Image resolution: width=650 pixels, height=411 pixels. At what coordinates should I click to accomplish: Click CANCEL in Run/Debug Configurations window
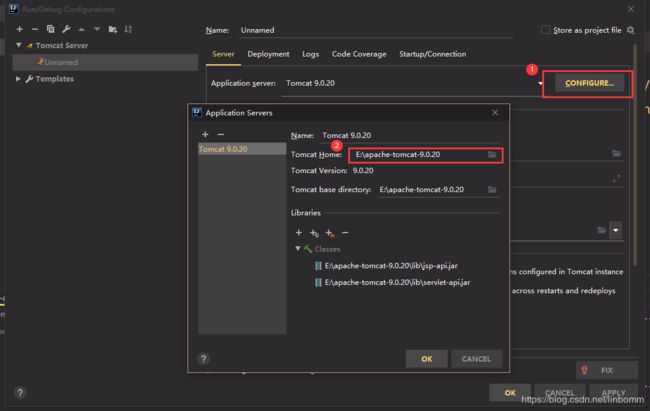pyautogui.click(x=560, y=392)
